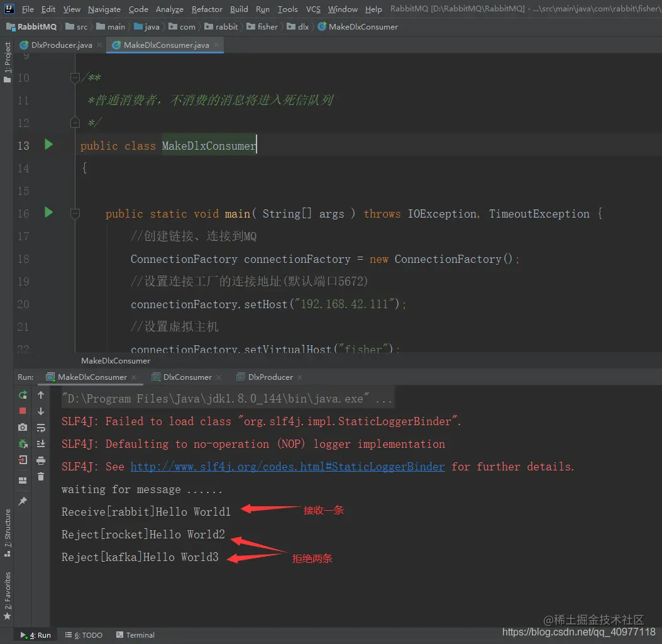Open the Terminal tool window

click(136, 635)
